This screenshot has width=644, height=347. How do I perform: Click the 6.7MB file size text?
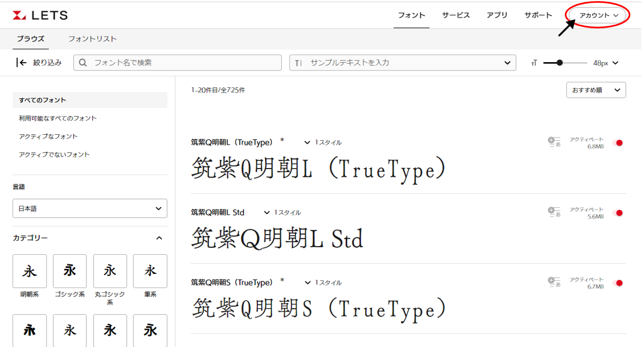[x=595, y=286]
